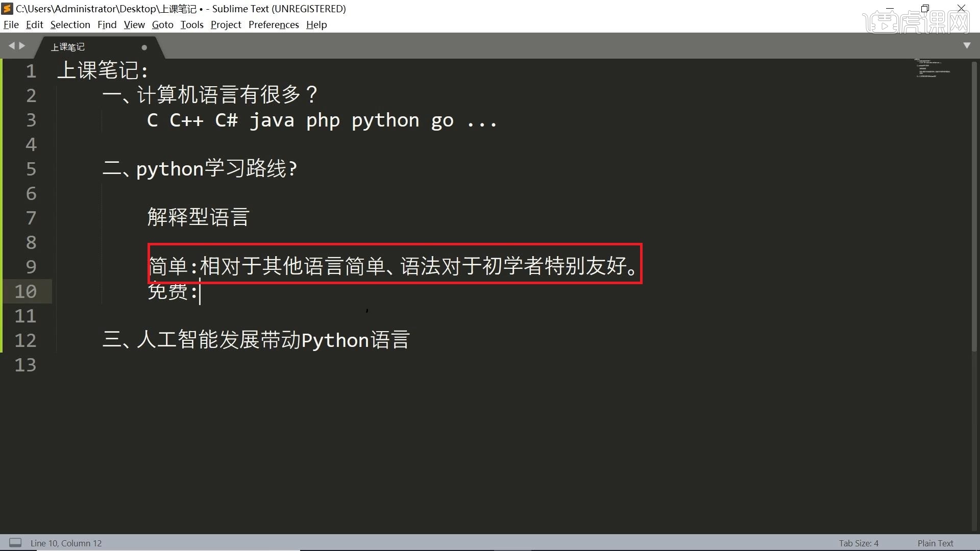980x551 pixels.
Task: Click the forward navigation arrow
Action: 23,45
